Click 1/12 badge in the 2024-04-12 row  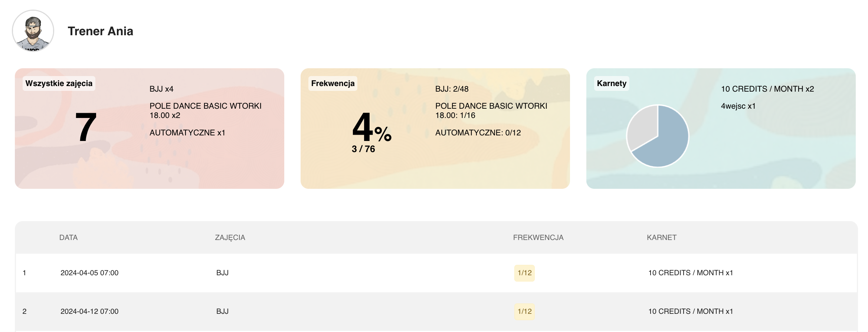(524, 312)
